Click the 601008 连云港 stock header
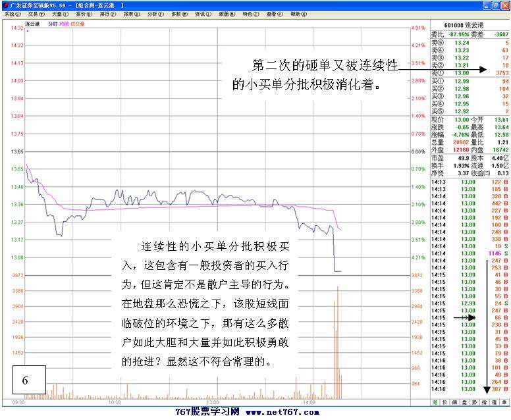Image resolution: width=511 pixels, height=420 pixels. point(470,26)
